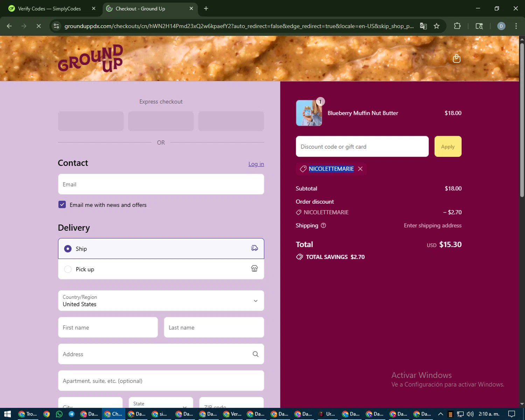Open the Ur... taskbar app
This screenshot has height=420, width=525.
327,414
